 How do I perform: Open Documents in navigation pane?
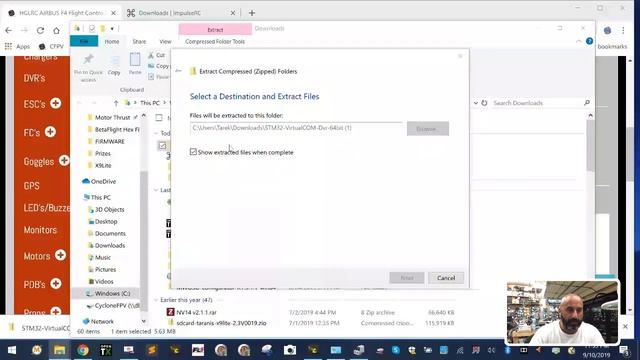(x=110, y=233)
